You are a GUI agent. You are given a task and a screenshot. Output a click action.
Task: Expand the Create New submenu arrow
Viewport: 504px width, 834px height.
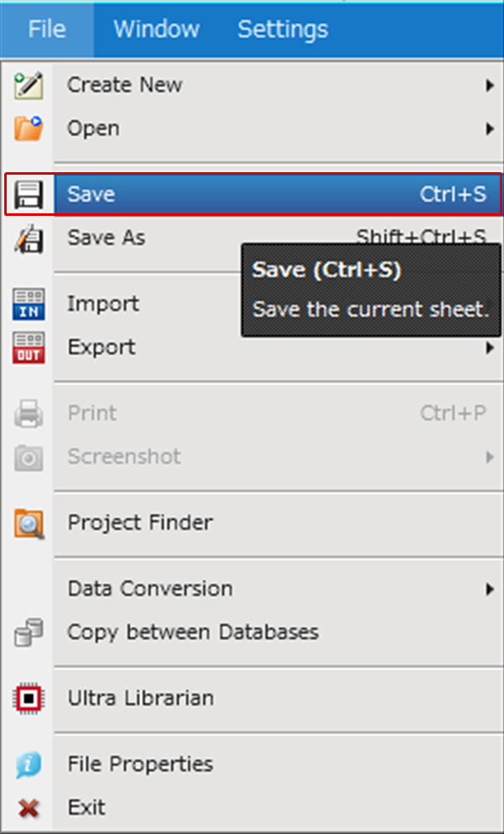[x=491, y=84]
